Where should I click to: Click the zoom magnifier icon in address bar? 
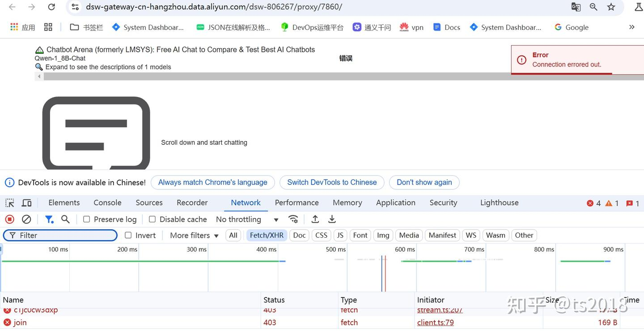click(593, 7)
